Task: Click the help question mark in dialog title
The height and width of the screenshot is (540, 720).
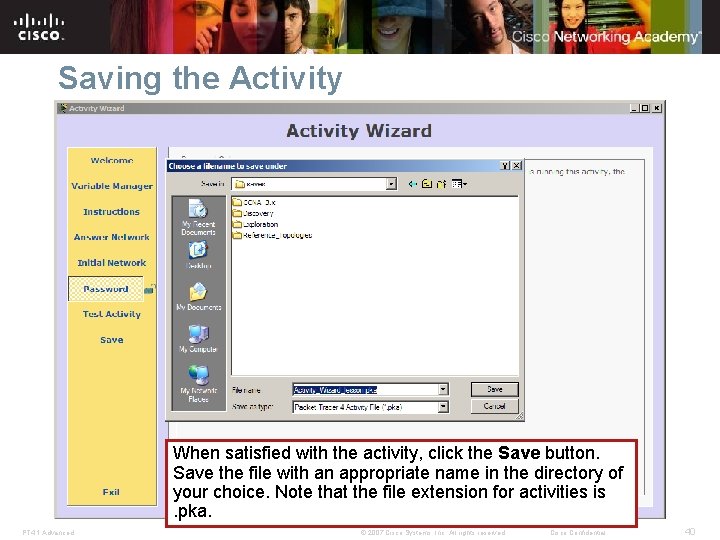Action: click(505, 166)
